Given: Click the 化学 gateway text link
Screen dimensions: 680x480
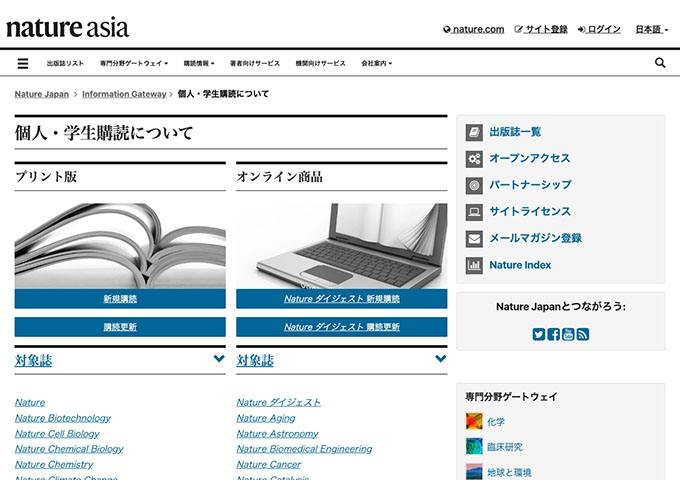Looking at the screenshot, I should click(496, 422).
